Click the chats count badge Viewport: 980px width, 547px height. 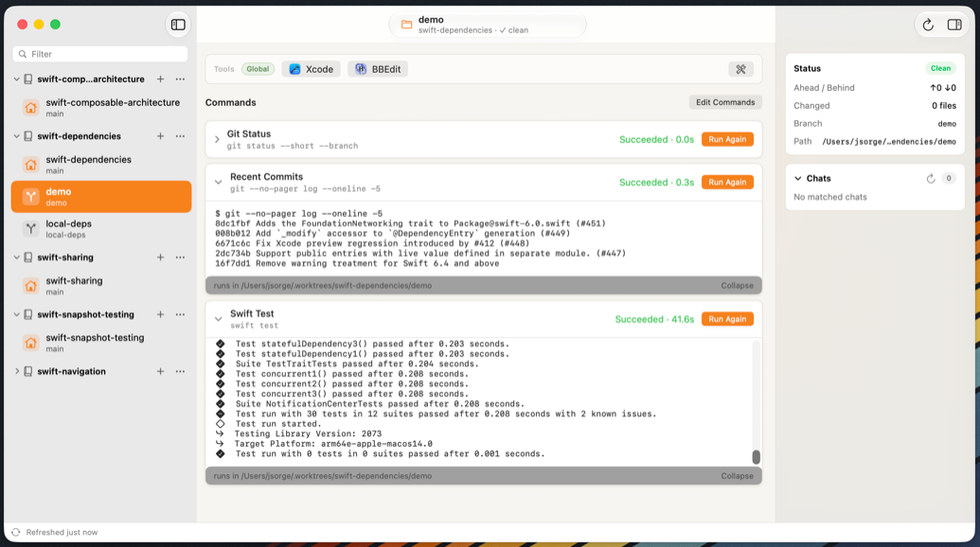pos(948,179)
